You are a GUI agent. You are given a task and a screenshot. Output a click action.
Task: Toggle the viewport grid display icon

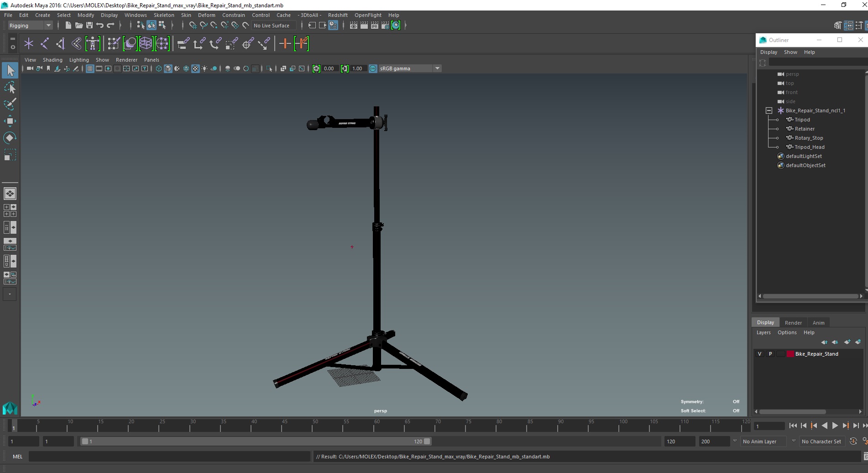coord(90,68)
